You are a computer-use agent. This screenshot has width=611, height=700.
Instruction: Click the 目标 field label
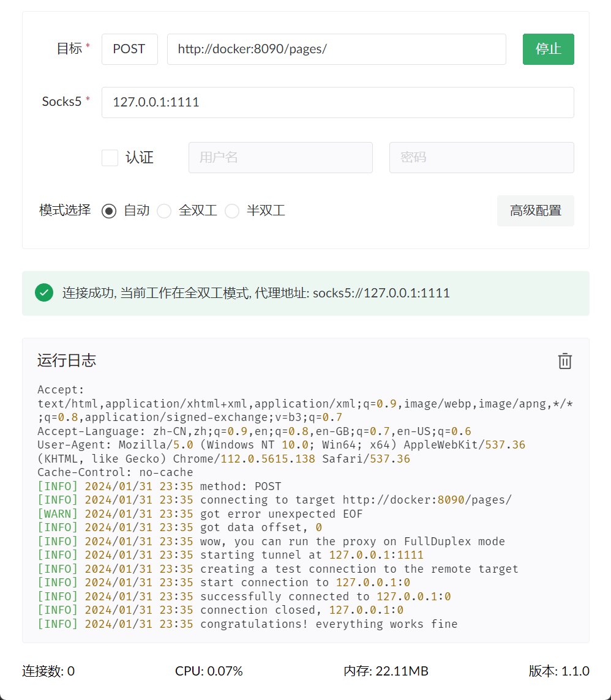[69, 48]
